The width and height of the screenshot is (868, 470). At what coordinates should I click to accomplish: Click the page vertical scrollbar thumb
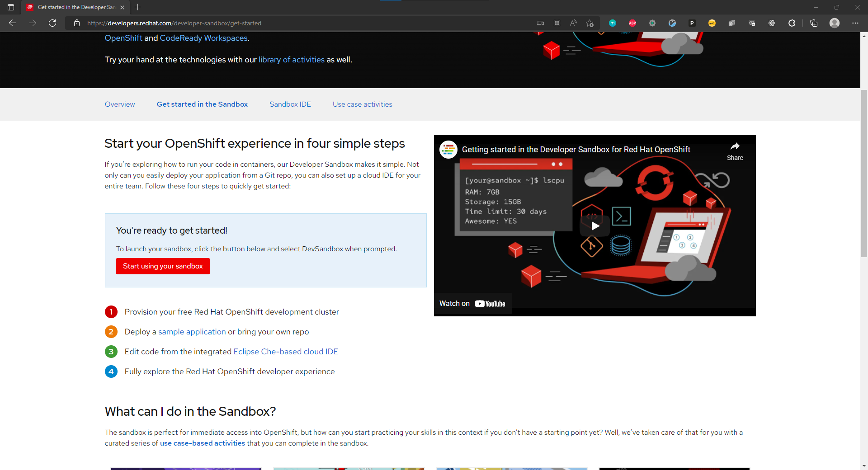pyautogui.click(x=864, y=174)
